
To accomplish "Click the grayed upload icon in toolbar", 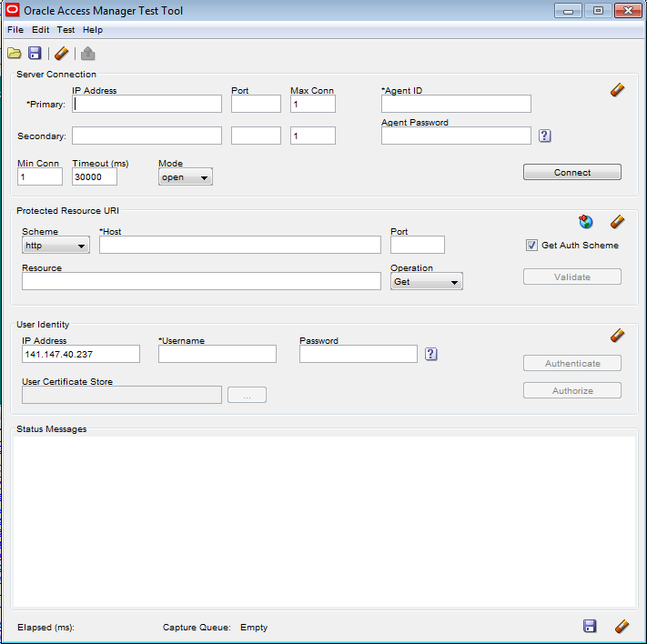I will click(x=88, y=54).
